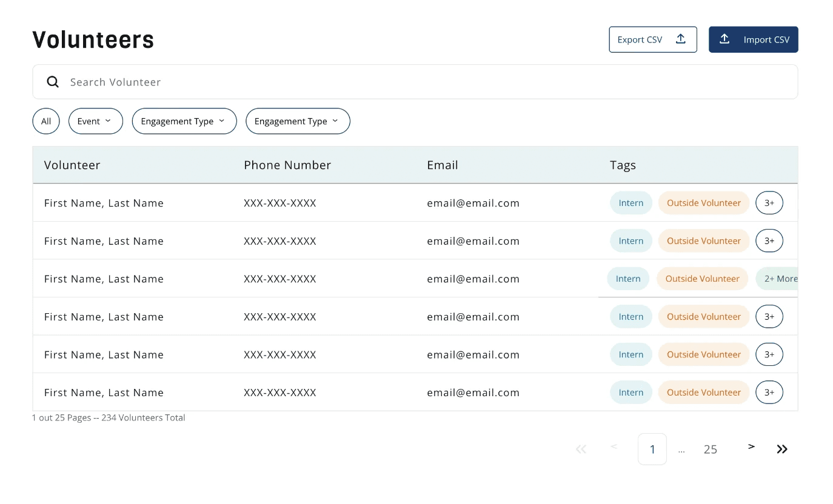This screenshot has height=504, width=833.
Task: Select page 1 in pagination
Action: click(652, 449)
